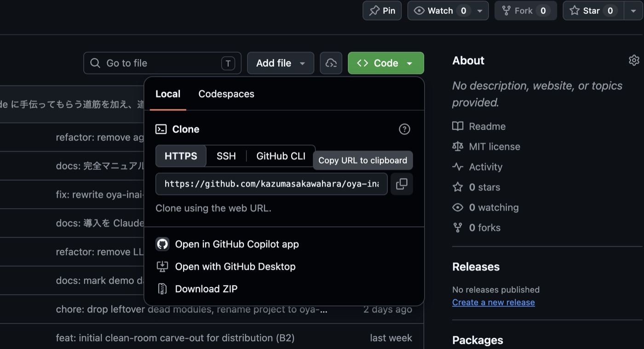Select the HTTPS clone option
Viewport: 644px width, 349px height.
click(x=181, y=156)
